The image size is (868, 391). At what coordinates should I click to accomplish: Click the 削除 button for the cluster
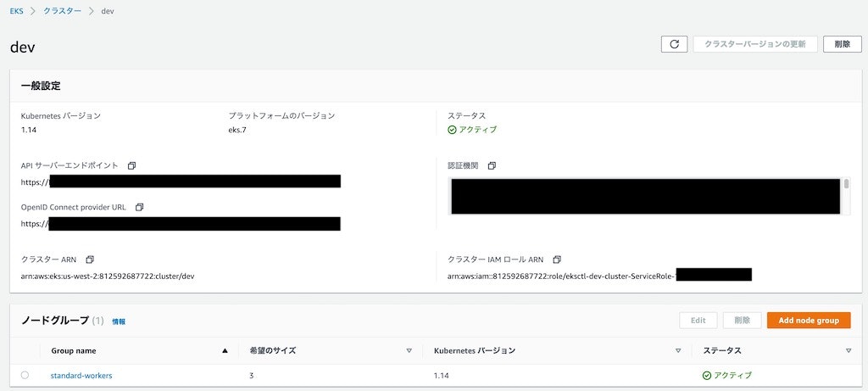pos(842,44)
